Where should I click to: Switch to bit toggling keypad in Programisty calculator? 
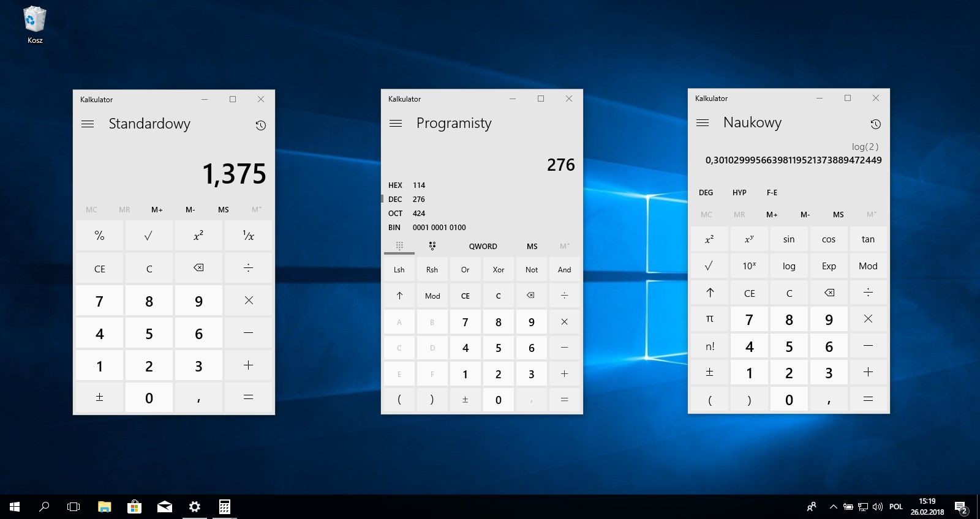pyautogui.click(x=432, y=246)
